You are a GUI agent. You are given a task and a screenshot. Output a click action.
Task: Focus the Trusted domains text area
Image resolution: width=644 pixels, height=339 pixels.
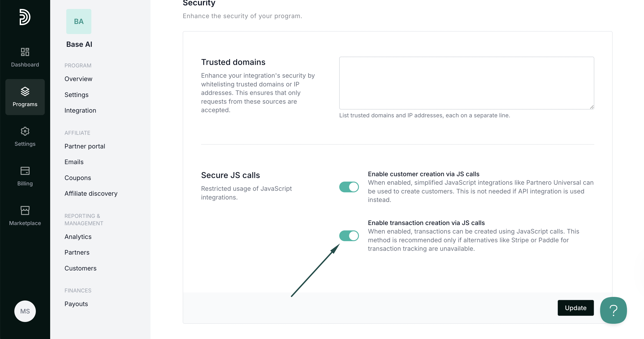(x=466, y=83)
